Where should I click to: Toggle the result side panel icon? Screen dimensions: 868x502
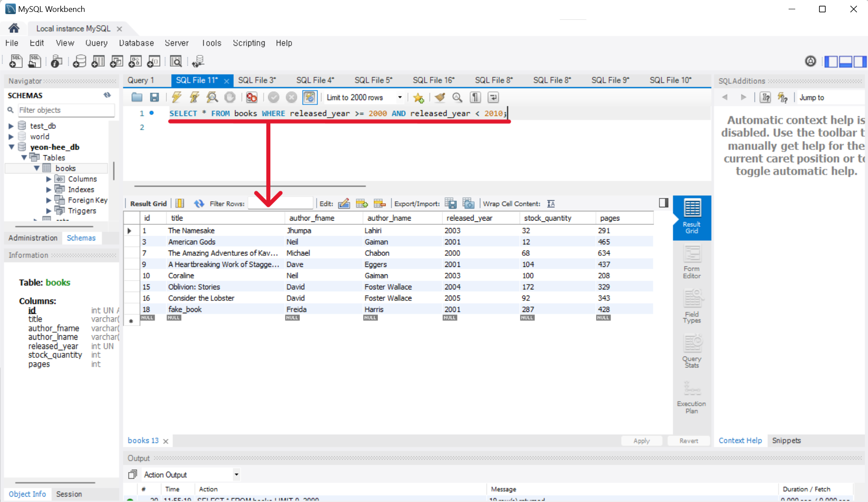[x=664, y=203]
